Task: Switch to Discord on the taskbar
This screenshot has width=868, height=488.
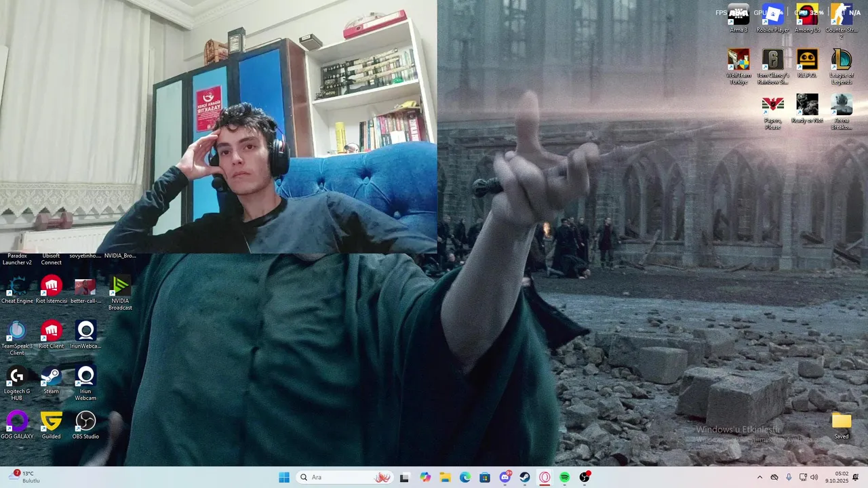Action: pos(505,477)
